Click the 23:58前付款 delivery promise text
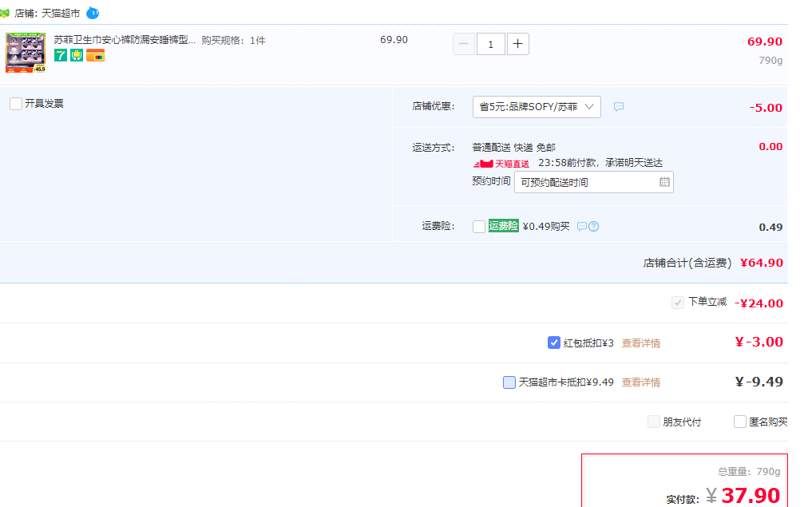 600,163
